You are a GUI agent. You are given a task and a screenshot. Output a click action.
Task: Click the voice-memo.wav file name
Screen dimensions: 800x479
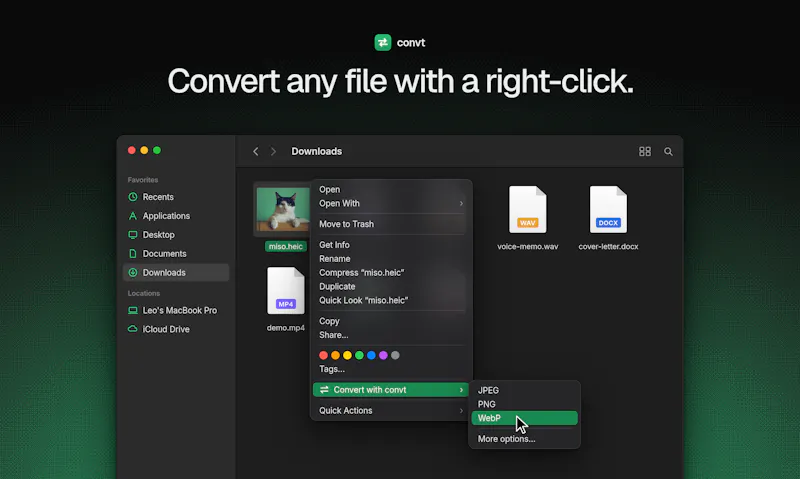click(x=528, y=246)
